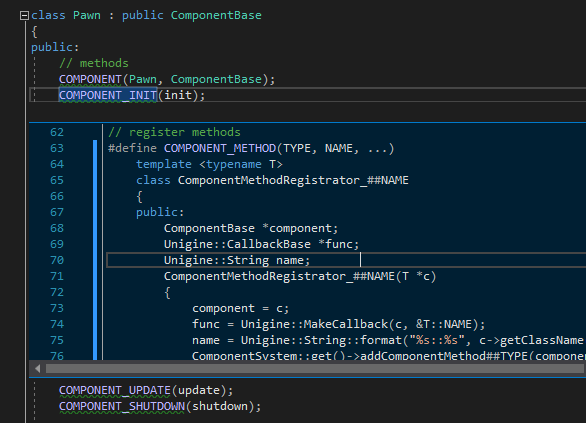Click COMPONENT in the Pawn, ComponentBase line

(90, 79)
